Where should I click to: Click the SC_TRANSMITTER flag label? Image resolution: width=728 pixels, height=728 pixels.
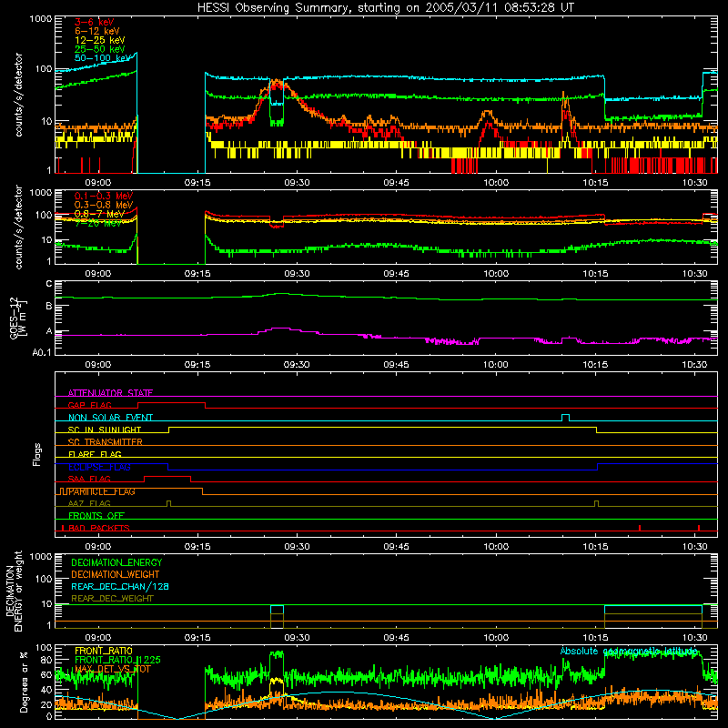[x=106, y=441]
